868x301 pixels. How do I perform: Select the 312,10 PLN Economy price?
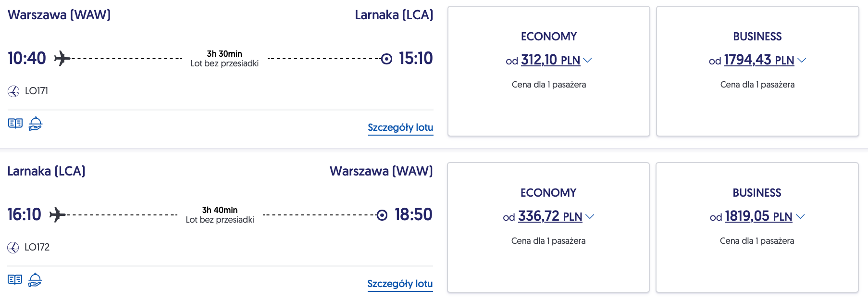pyautogui.click(x=550, y=60)
